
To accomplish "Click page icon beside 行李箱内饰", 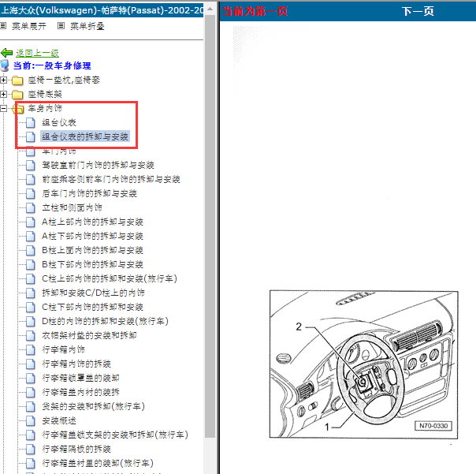I will point(31,349).
